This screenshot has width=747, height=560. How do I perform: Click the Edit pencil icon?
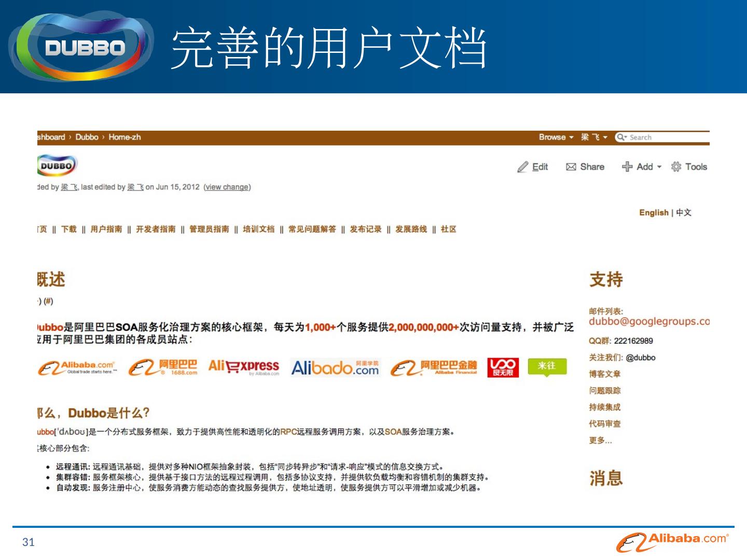tap(523, 167)
